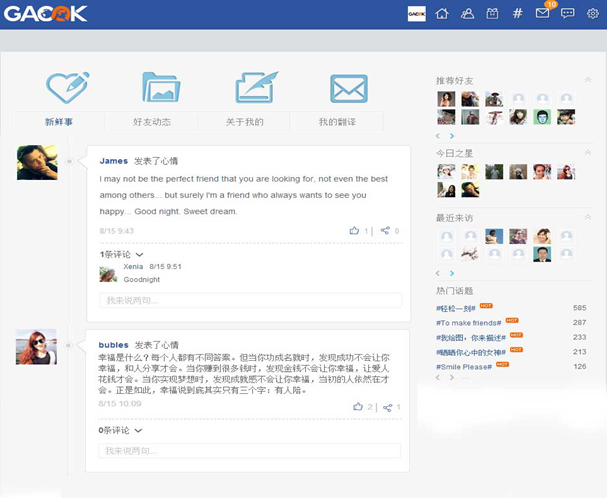Go to next page of 热门话题
This screenshot has height=498, width=608.
(452, 377)
